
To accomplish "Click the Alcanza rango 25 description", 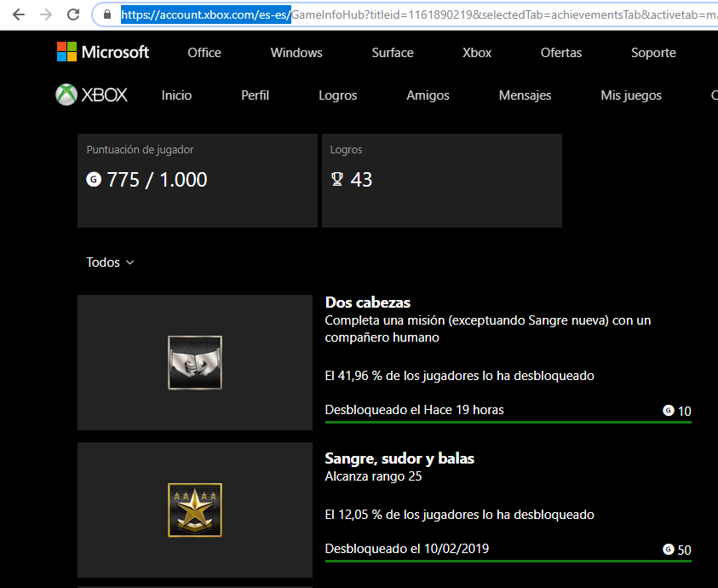I will click(373, 476).
